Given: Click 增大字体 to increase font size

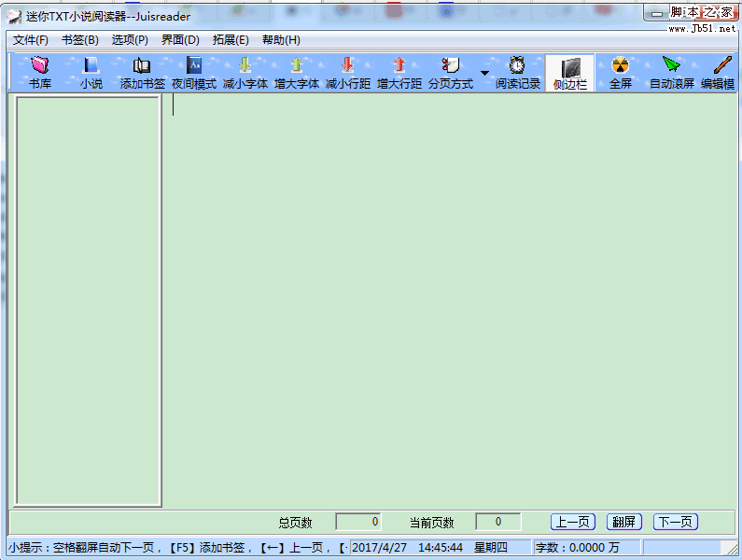Looking at the screenshot, I should [297, 73].
